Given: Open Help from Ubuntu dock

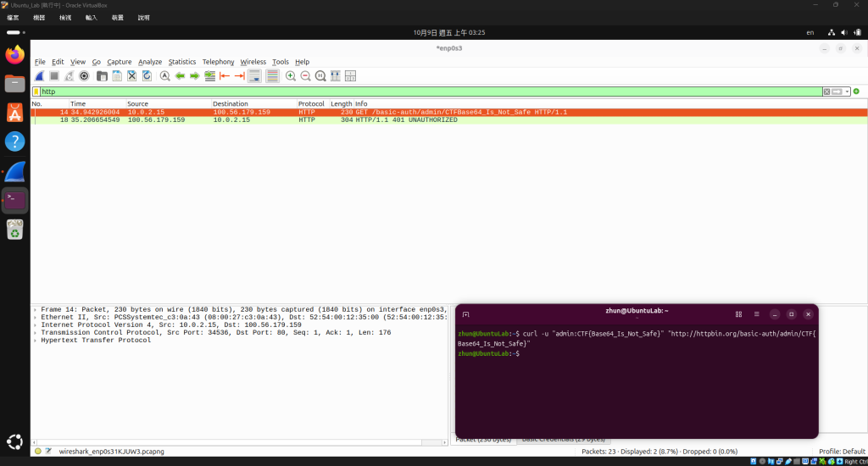Looking at the screenshot, I should [15, 141].
